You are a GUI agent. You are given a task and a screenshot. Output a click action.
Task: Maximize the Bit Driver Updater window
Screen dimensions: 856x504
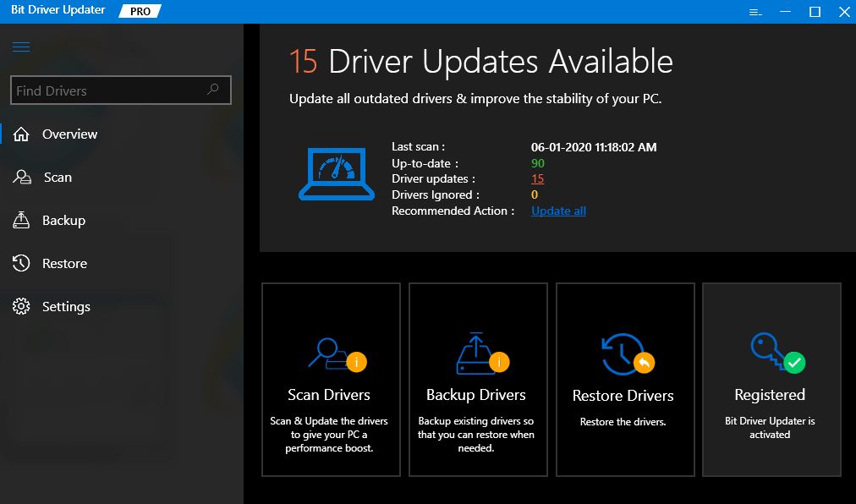click(815, 12)
